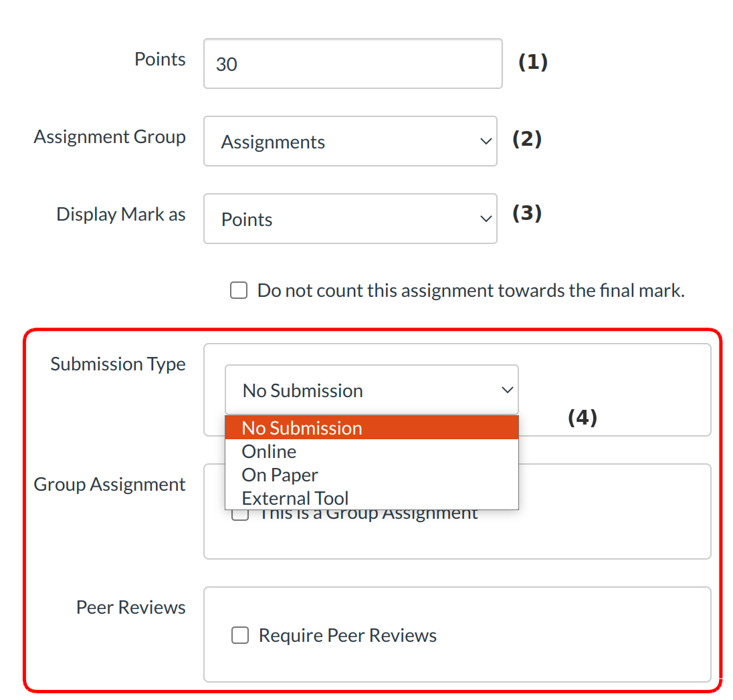Click the Assignment Group chevron arrow
Viewport: 733px width, 700px height.
(x=486, y=142)
